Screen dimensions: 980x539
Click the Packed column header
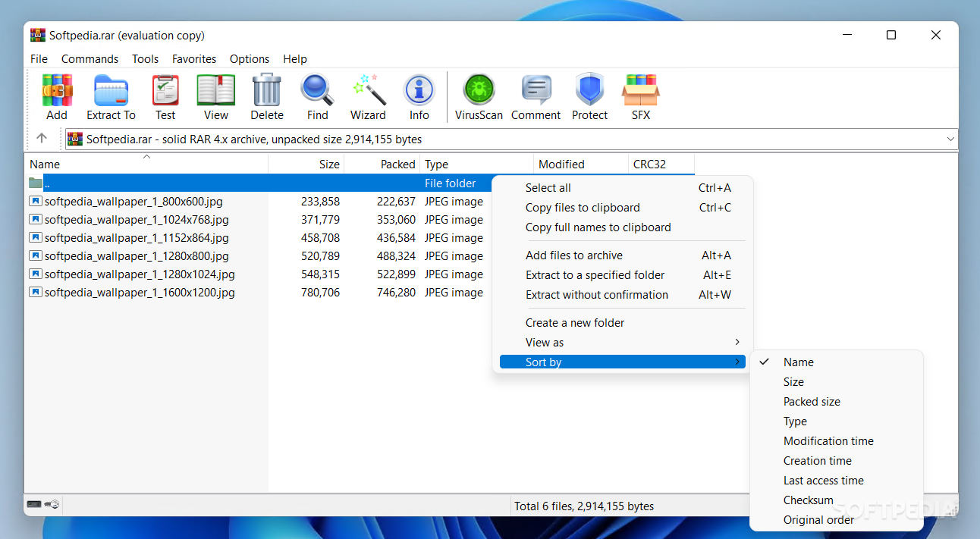coord(382,164)
